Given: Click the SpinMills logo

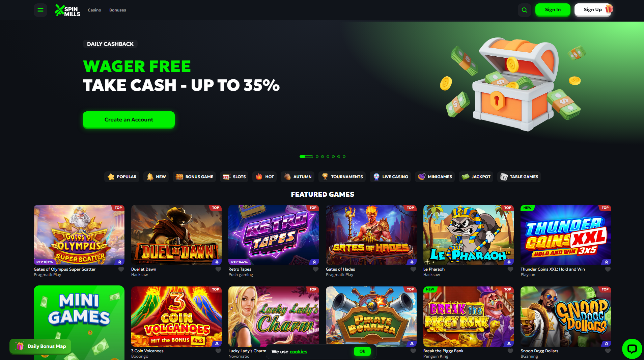Looking at the screenshot, I should click(x=67, y=10).
